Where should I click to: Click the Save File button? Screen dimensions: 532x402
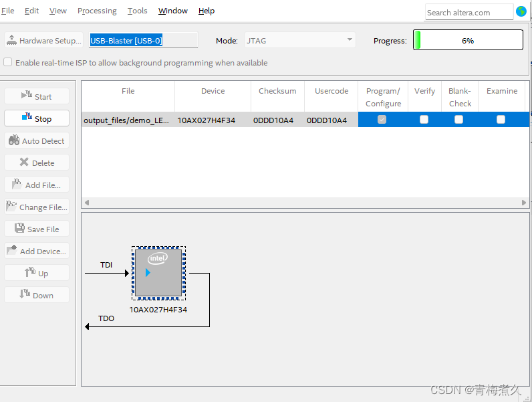click(37, 229)
